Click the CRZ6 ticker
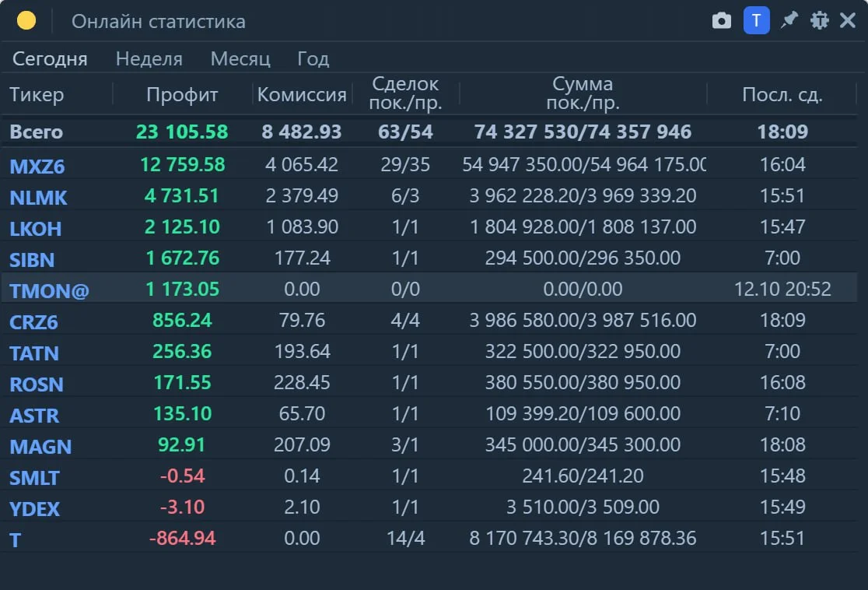The height and width of the screenshot is (590, 868). tap(33, 322)
